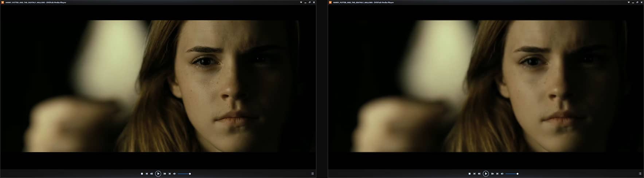Go to previous chapter in right player
This screenshot has width=644, height=178.
[x=475, y=174]
